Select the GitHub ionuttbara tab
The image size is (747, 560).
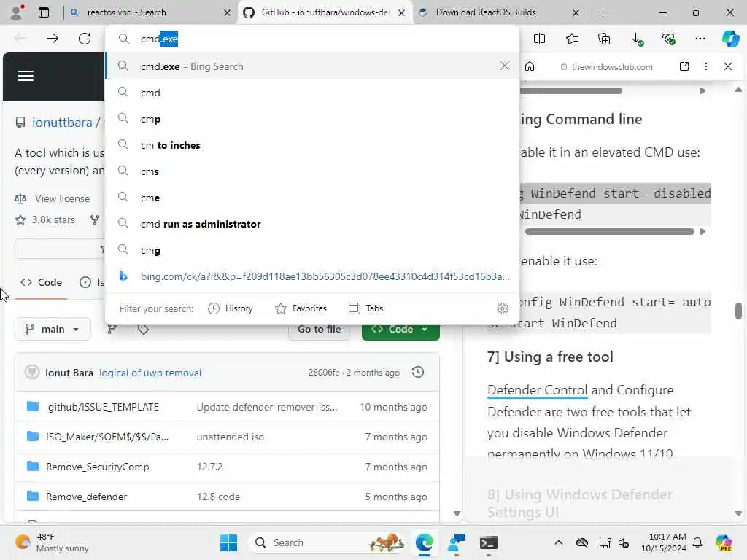coord(324,12)
